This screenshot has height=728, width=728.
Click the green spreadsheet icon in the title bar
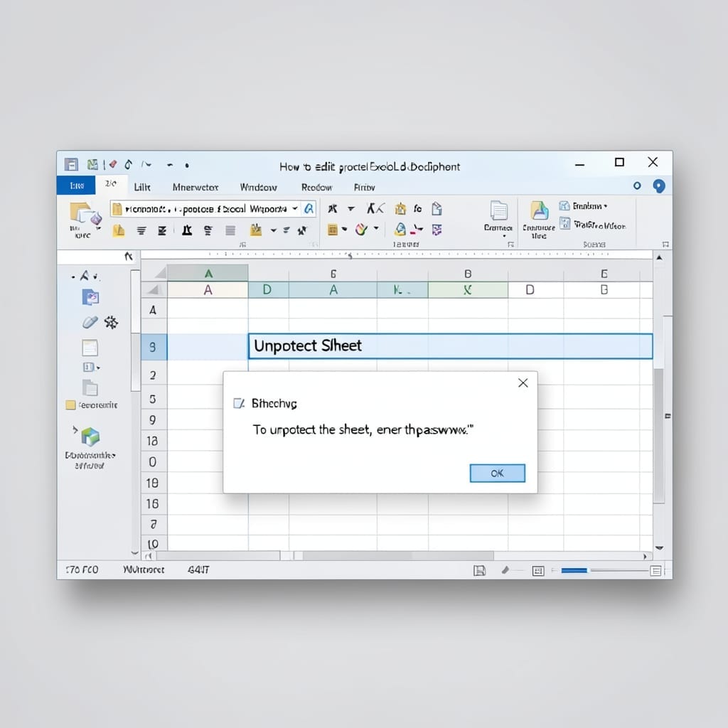click(x=92, y=164)
